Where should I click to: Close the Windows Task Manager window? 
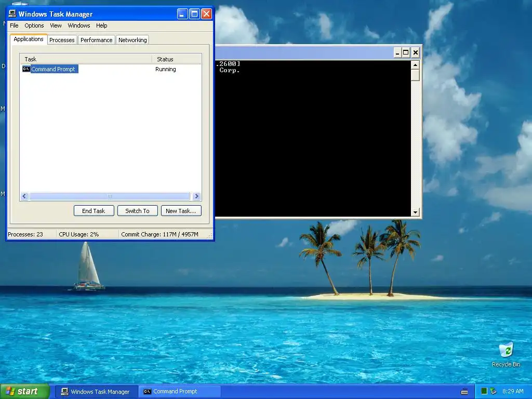coord(206,14)
